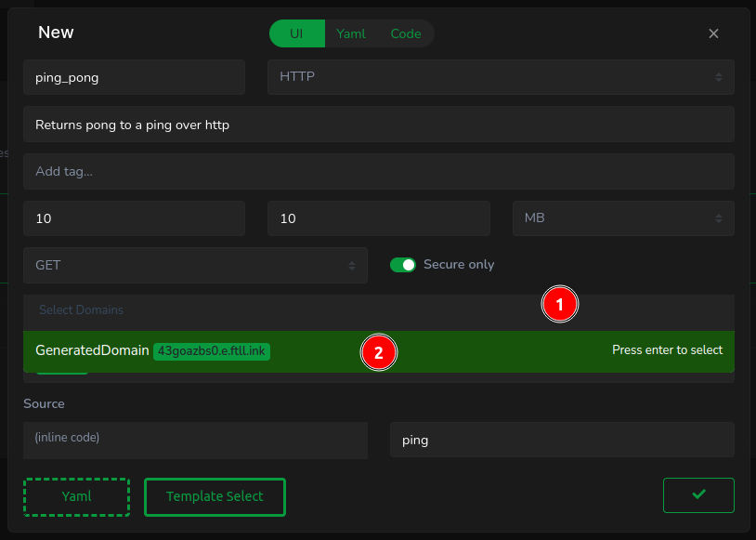Open the HTTP type dropdown
The image size is (756, 540).
pos(501,77)
